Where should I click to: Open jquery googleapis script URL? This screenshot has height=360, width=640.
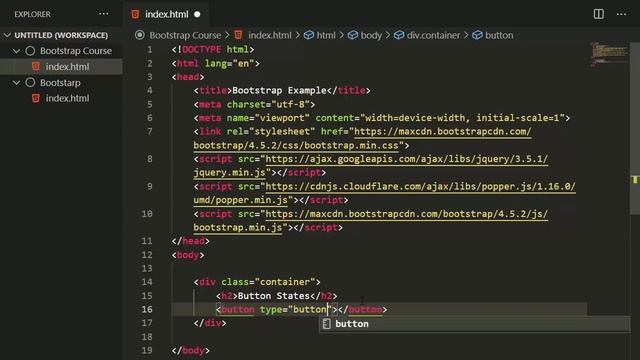point(371,166)
